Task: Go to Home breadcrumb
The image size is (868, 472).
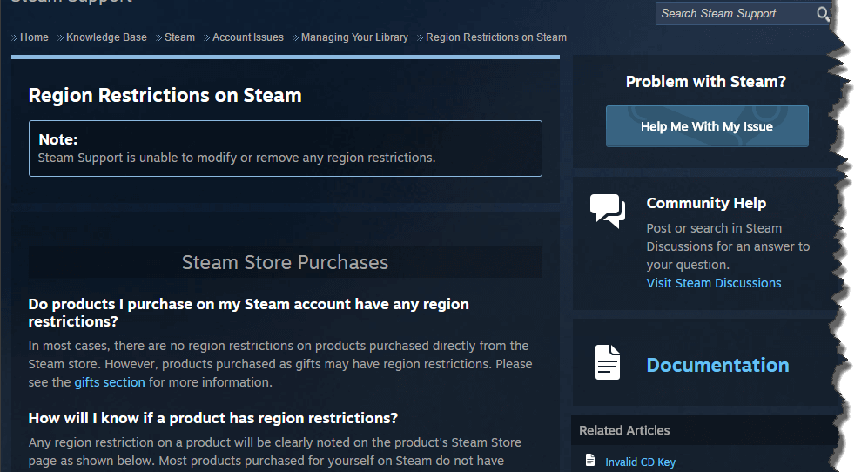Action: [x=34, y=37]
